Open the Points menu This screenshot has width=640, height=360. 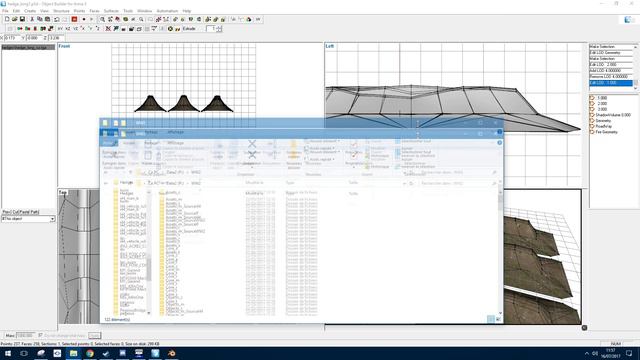79,11
